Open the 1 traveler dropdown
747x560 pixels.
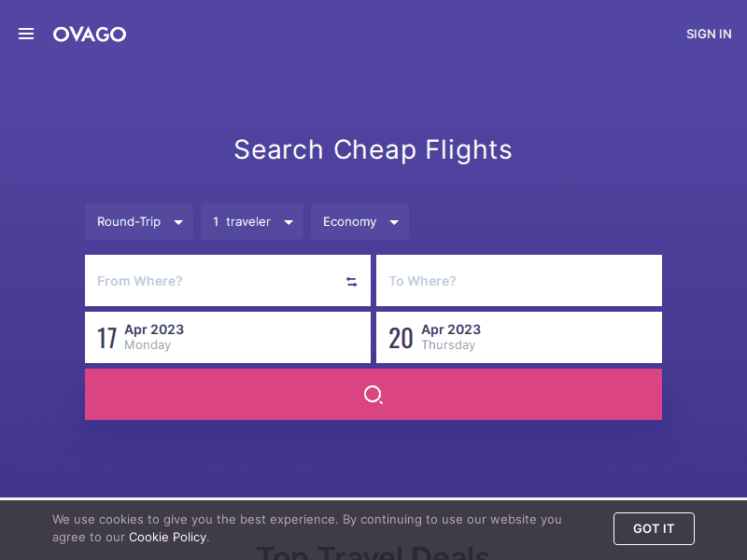pos(252,222)
